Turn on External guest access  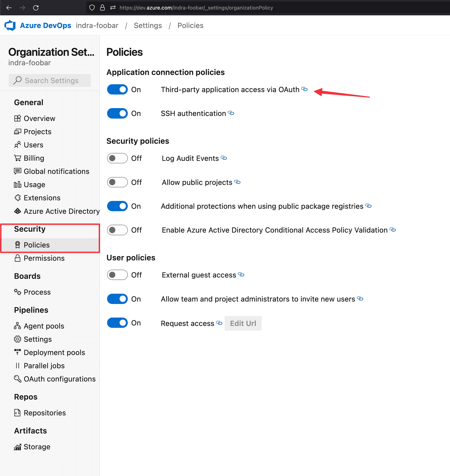tap(117, 275)
